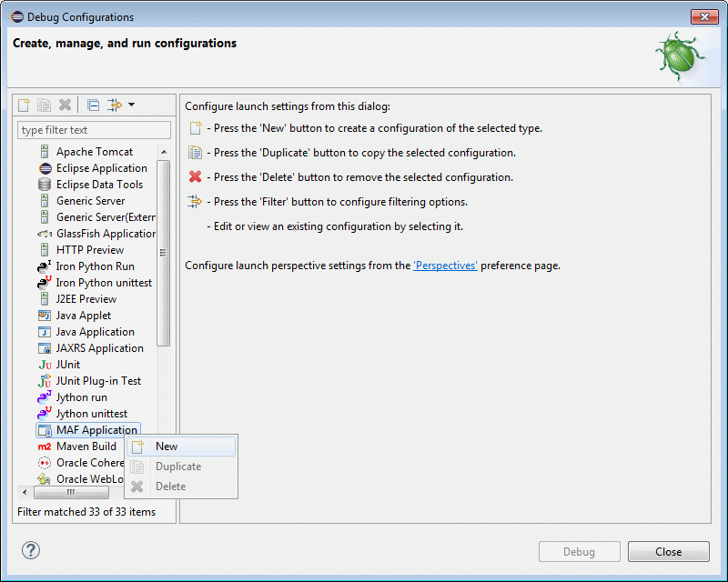This screenshot has width=728, height=582.
Task: Select the Eclipse Data Tools database icon
Action: tap(45, 185)
